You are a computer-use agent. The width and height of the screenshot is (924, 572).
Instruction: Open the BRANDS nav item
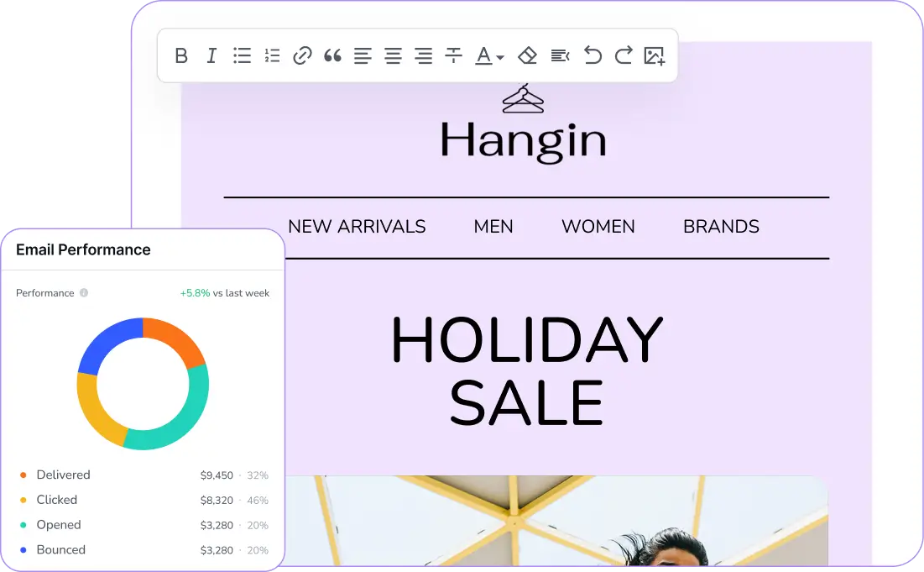click(x=721, y=227)
